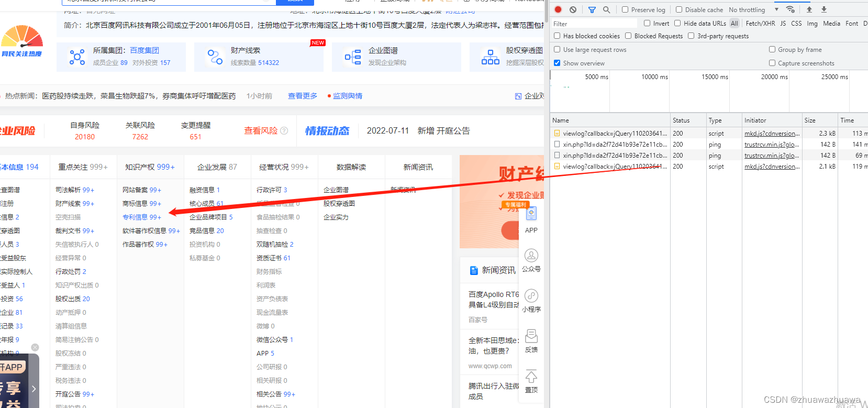Viewport: 868px width, 408px height.
Task: Filter requests by Media type
Action: click(831, 24)
